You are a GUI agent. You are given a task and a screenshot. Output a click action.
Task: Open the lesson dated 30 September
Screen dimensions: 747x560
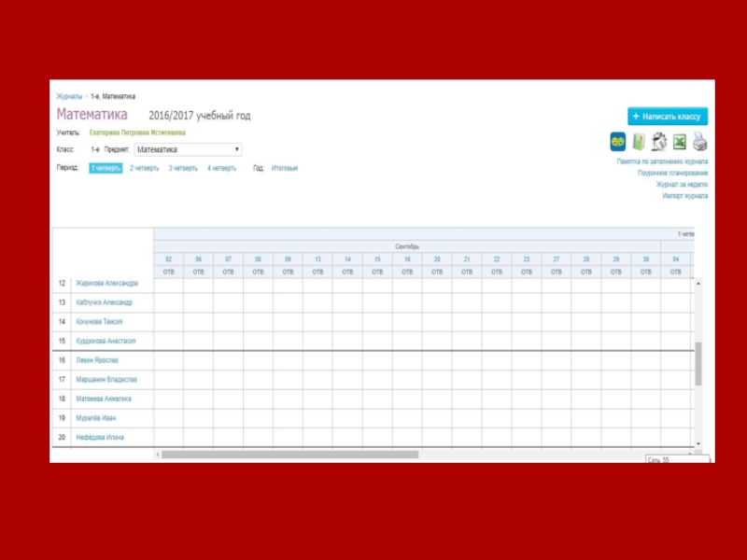pos(646,259)
